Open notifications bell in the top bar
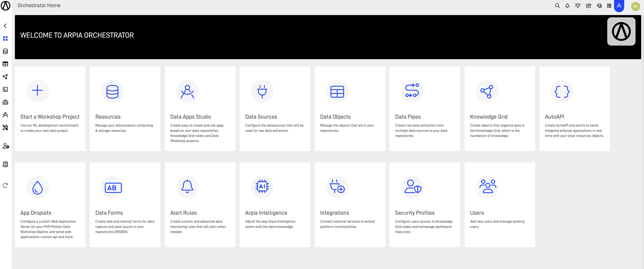 (x=567, y=5)
